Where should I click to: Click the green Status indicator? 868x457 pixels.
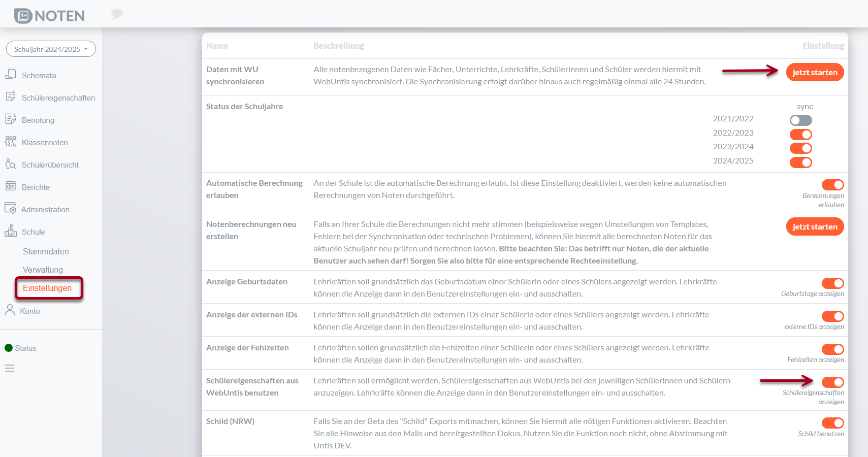tap(9, 348)
